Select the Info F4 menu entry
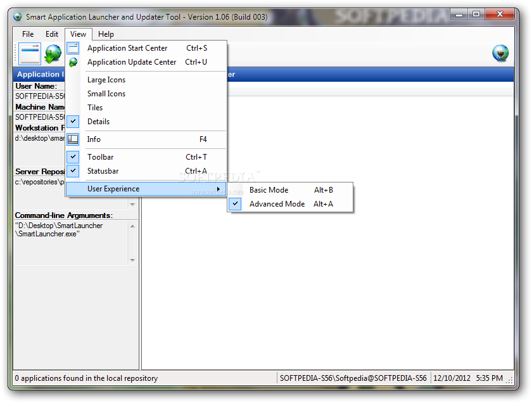Image resolution: width=532 pixels, height=403 pixels. click(146, 139)
